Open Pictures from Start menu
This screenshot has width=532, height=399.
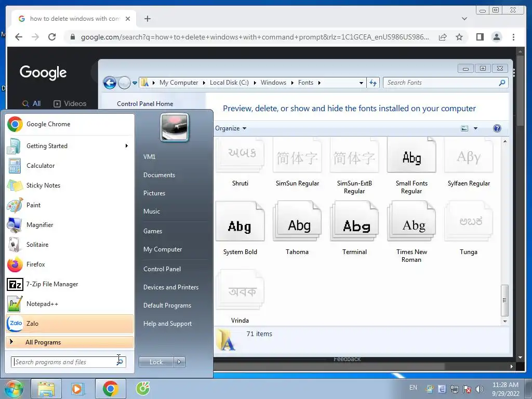point(154,193)
